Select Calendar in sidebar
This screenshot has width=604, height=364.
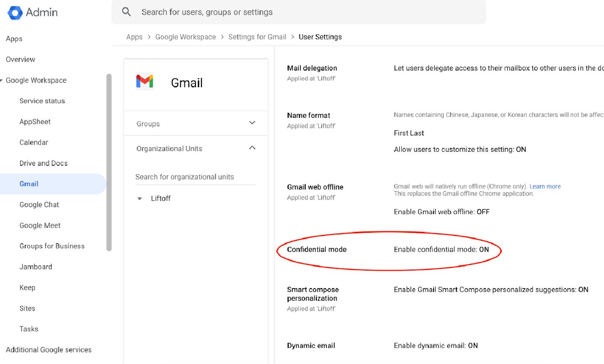34,143
